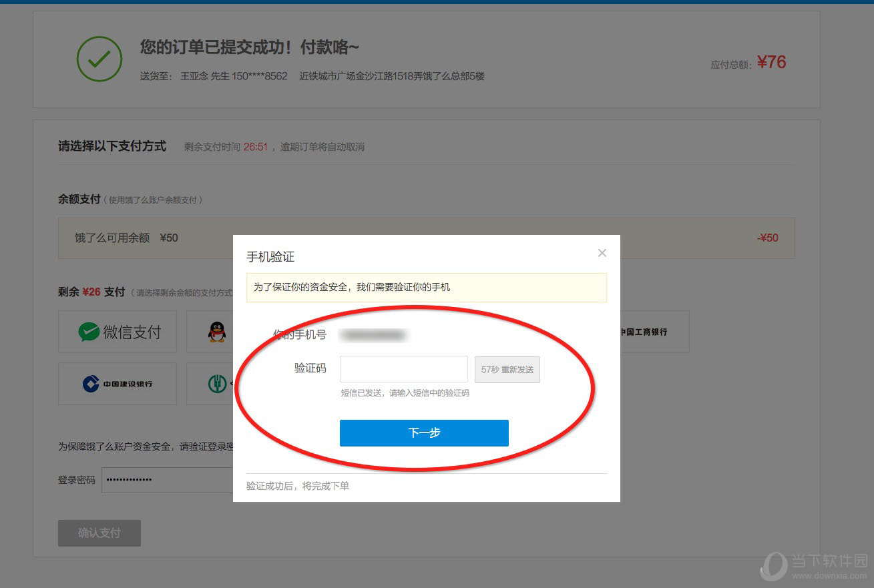This screenshot has width=874, height=588.
Task: Click the delivery address line 送货至
Action: pos(312,76)
